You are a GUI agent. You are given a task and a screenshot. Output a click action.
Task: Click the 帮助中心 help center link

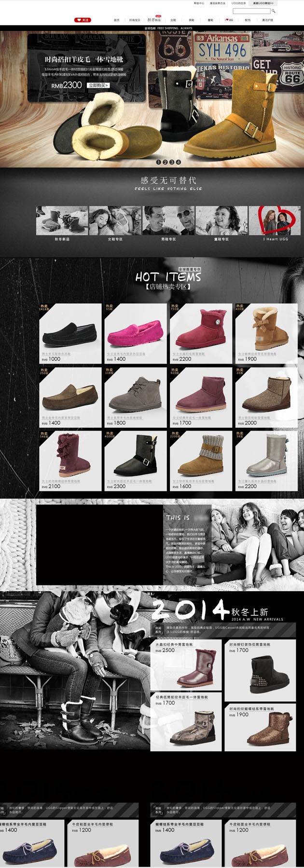pos(199,3)
